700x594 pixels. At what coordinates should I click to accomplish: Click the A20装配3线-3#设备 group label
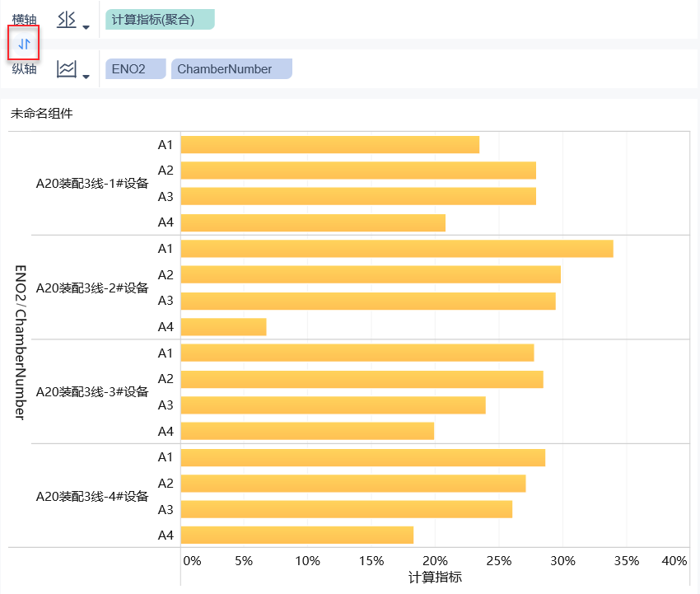click(x=92, y=391)
